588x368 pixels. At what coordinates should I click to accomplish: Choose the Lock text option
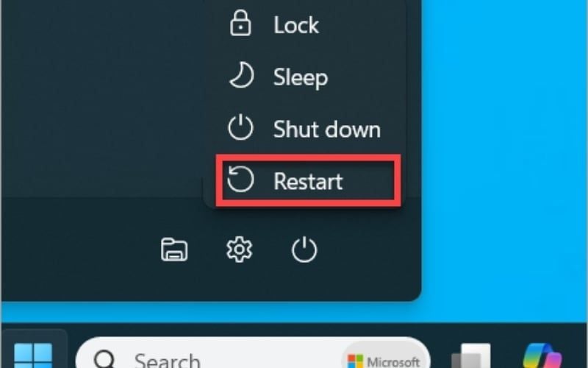[296, 25]
